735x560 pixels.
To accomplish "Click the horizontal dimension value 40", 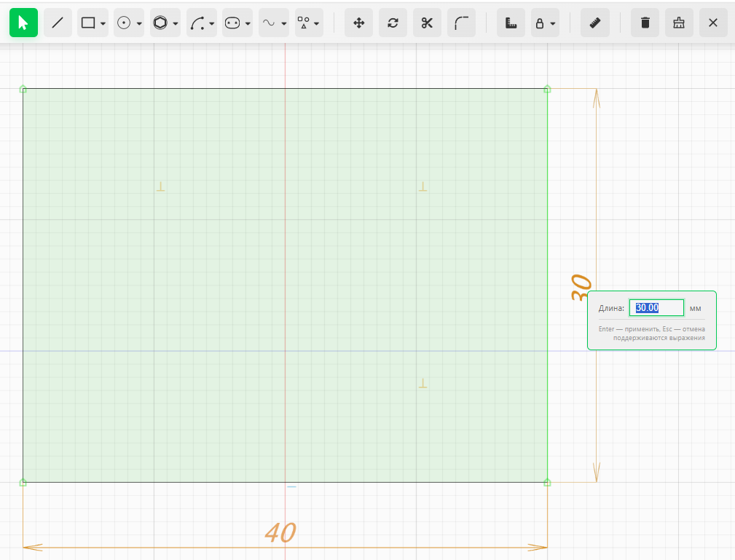I will click(280, 532).
